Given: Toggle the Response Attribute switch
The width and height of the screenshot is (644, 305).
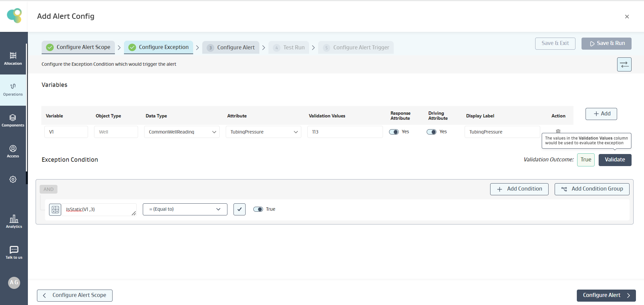Looking at the screenshot, I should (394, 132).
